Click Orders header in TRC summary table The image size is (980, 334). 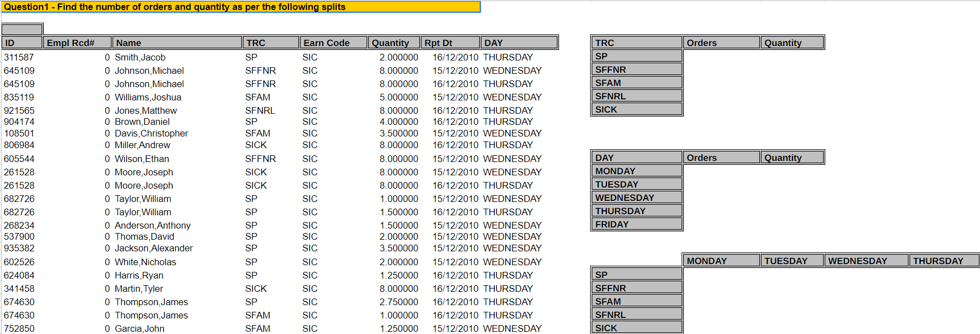721,43
